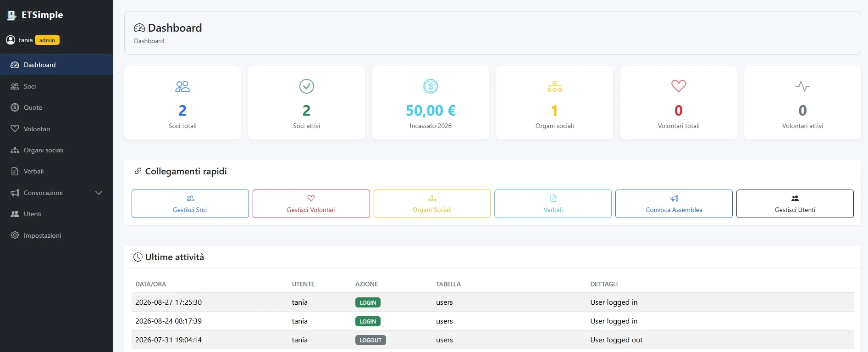Click the Verbali document icon in sidebar
868x352 pixels.
pyautogui.click(x=15, y=171)
